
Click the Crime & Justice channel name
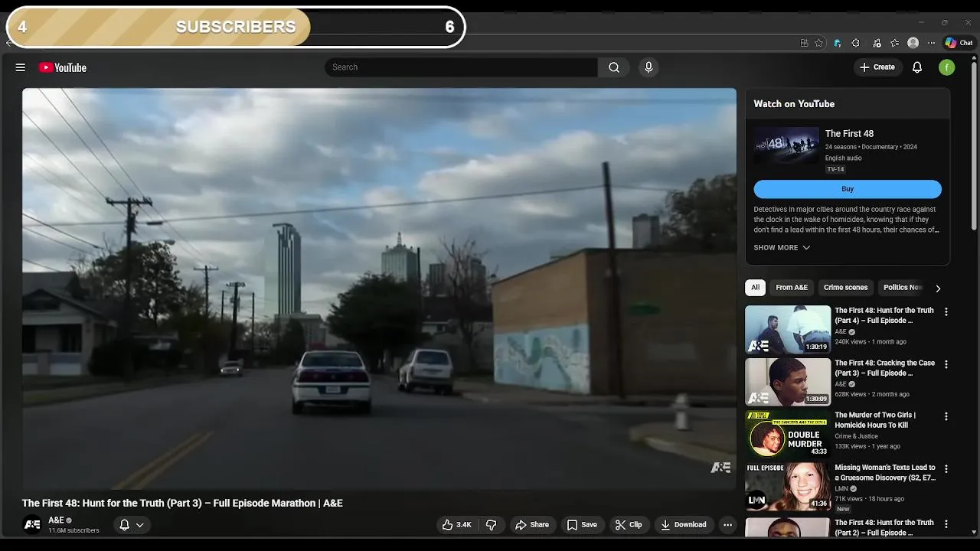tap(856, 436)
